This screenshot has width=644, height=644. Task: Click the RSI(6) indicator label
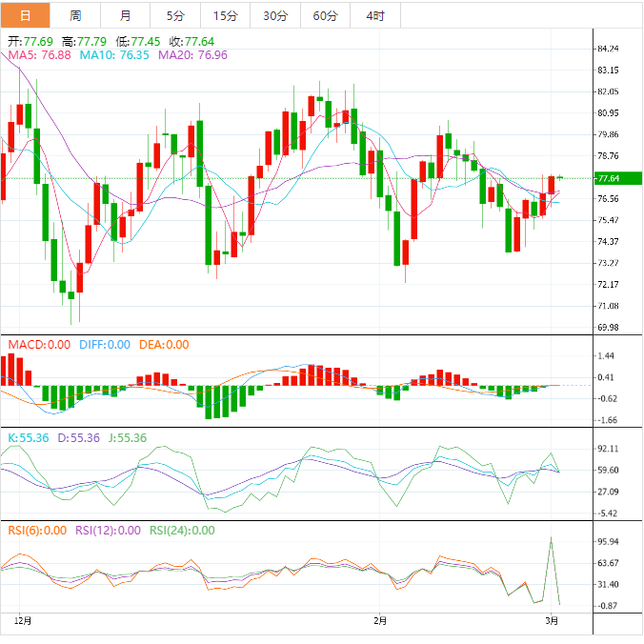[37, 531]
